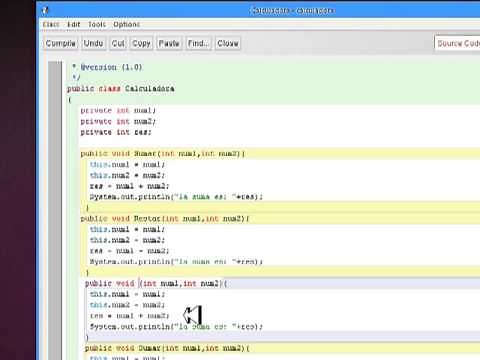Click the left line-number margin of editor

(55, 210)
